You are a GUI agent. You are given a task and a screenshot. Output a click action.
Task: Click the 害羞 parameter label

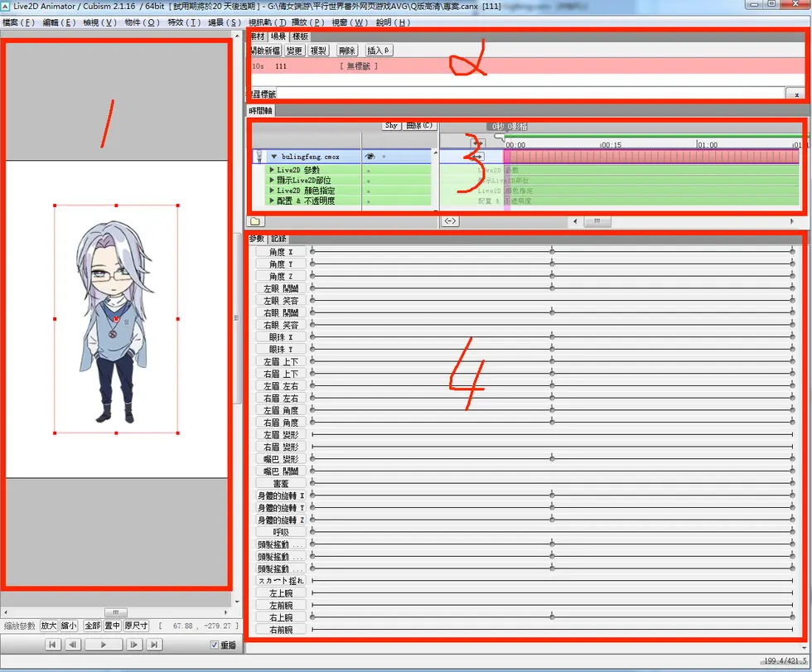(x=281, y=484)
